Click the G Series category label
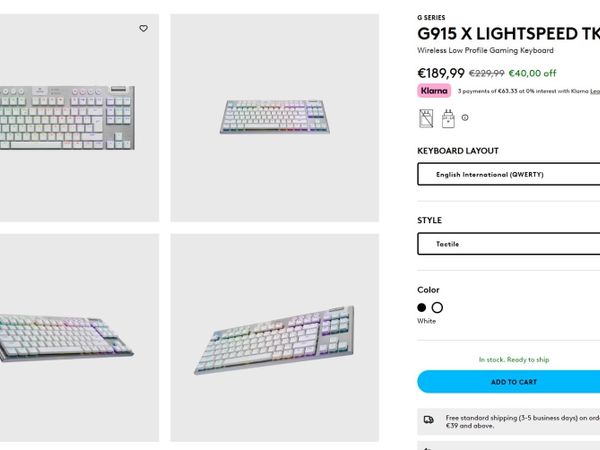The image size is (600, 450). [x=431, y=17]
